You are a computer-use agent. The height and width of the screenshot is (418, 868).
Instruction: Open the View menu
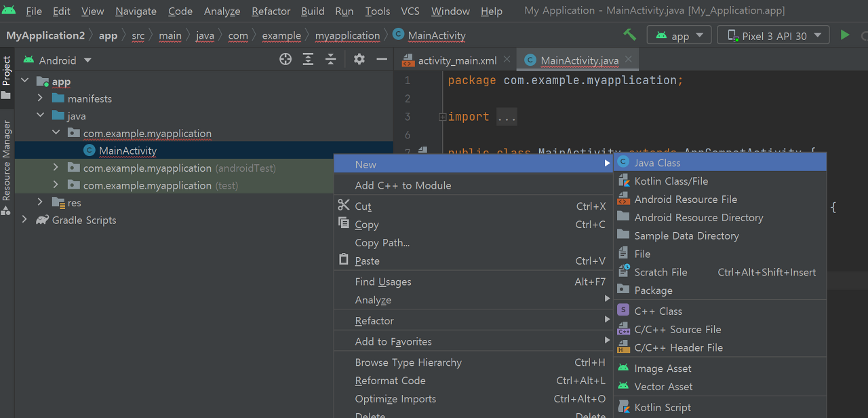[x=93, y=12]
